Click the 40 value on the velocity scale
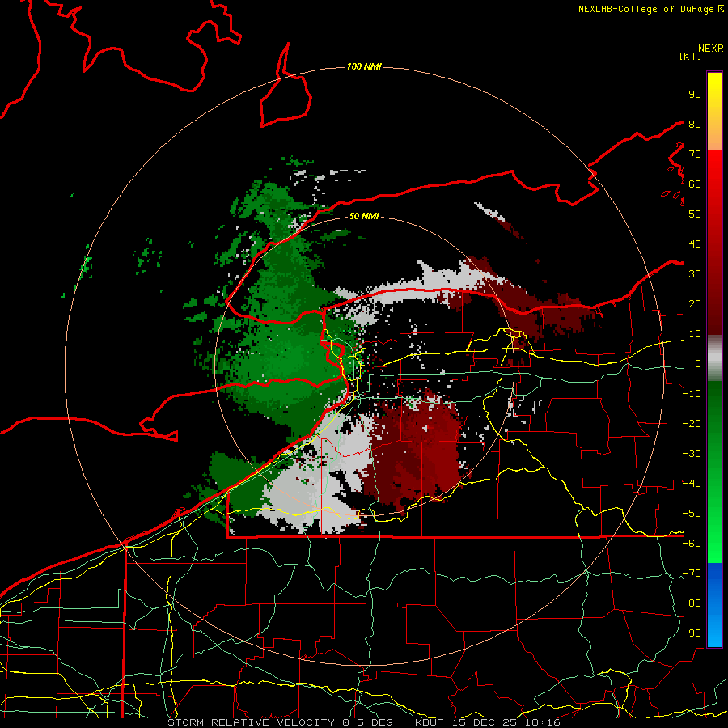Screen dimensions: 728x728 click(695, 243)
